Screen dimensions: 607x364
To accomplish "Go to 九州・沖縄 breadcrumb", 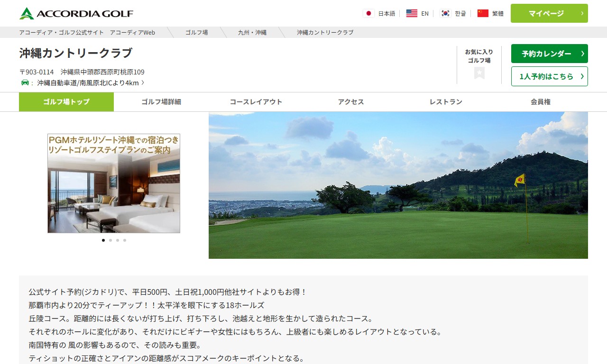I will [252, 32].
